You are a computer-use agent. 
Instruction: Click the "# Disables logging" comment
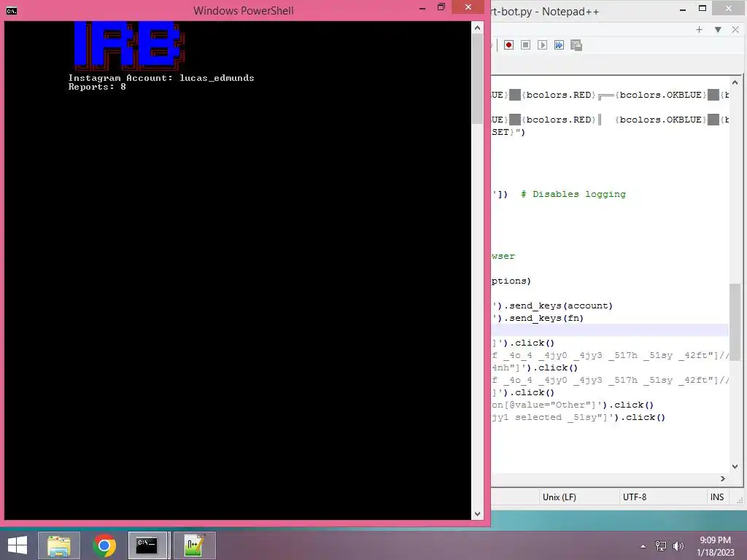pyautogui.click(x=573, y=194)
